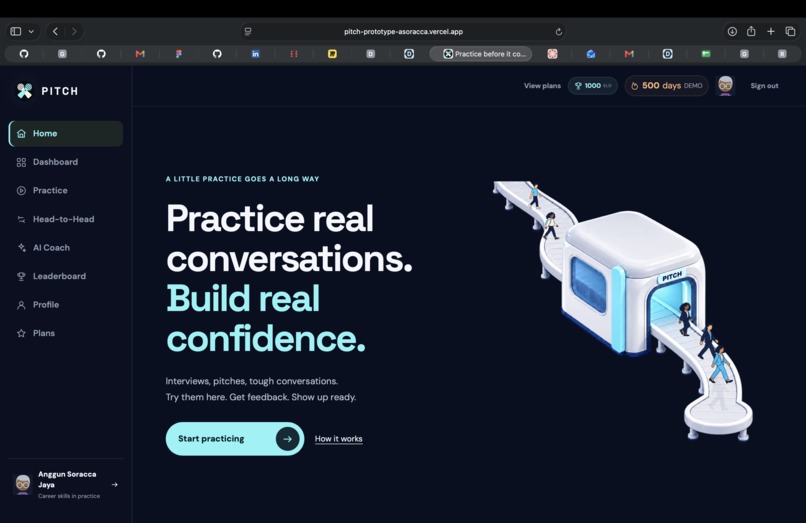Show tab overview icon

tap(791, 31)
